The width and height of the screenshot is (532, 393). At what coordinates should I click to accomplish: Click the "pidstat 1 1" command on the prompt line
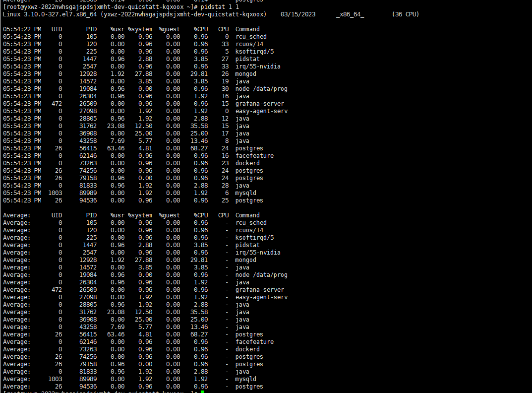(220, 7)
